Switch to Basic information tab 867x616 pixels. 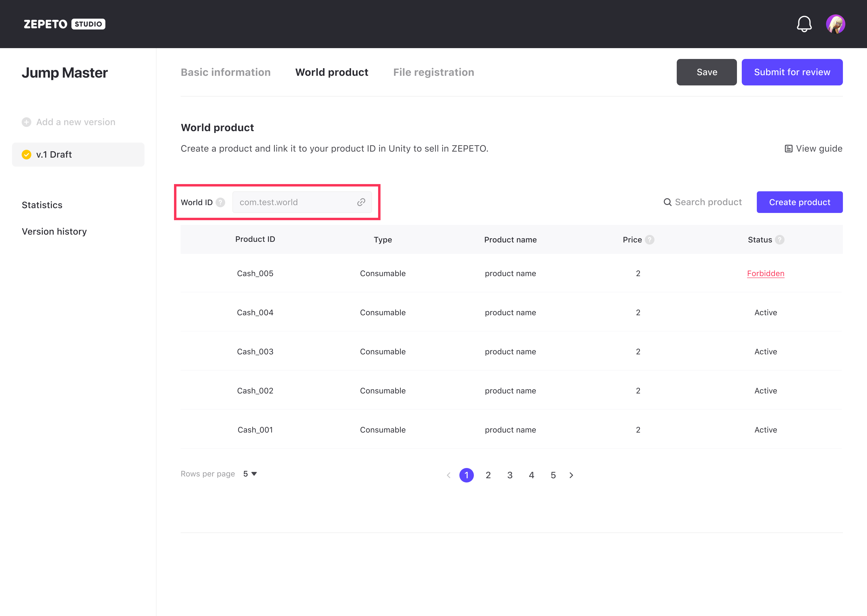click(225, 72)
